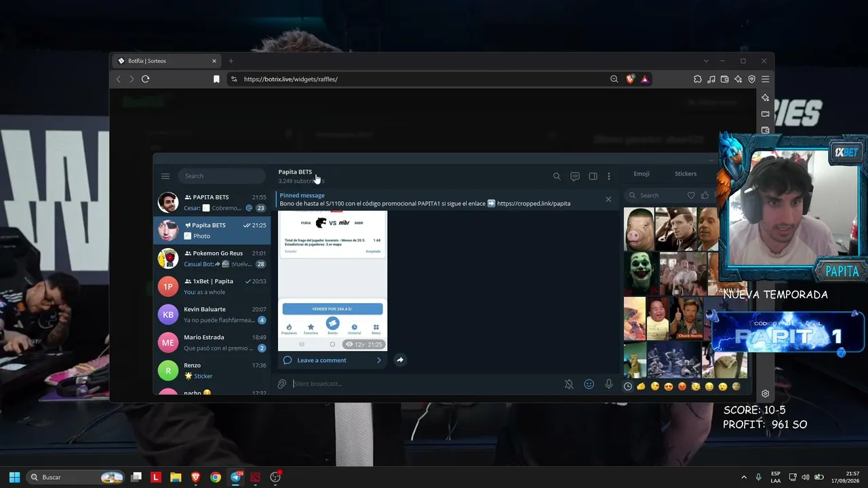The width and height of the screenshot is (868, 488).
Task: Type in the Silent broadcast message field
Action: (426, 384)
